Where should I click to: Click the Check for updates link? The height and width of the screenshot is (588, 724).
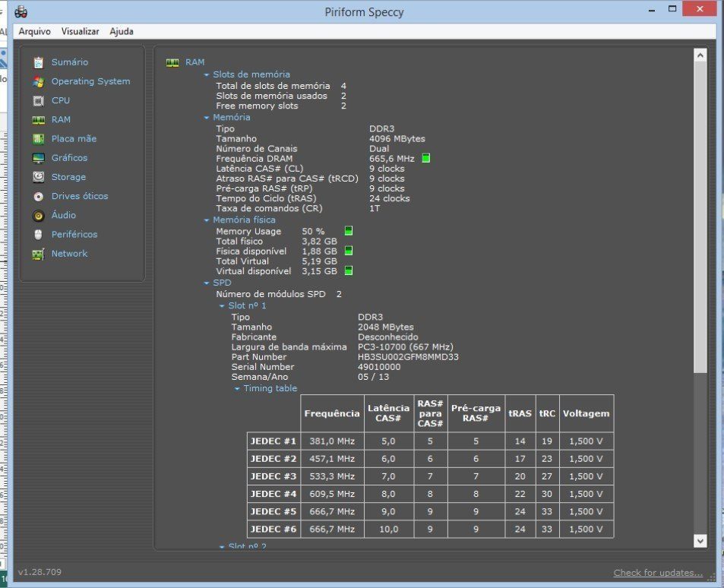point(658,573)
